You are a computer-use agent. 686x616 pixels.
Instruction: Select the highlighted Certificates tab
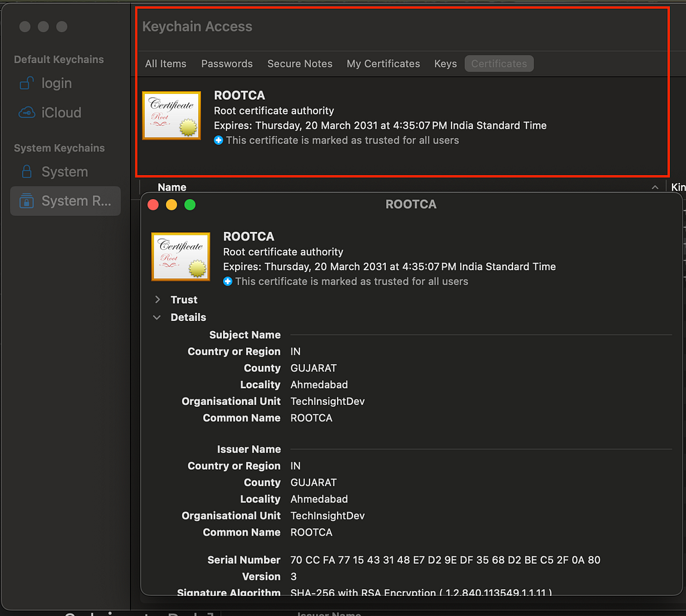click(x=499, y=64)
